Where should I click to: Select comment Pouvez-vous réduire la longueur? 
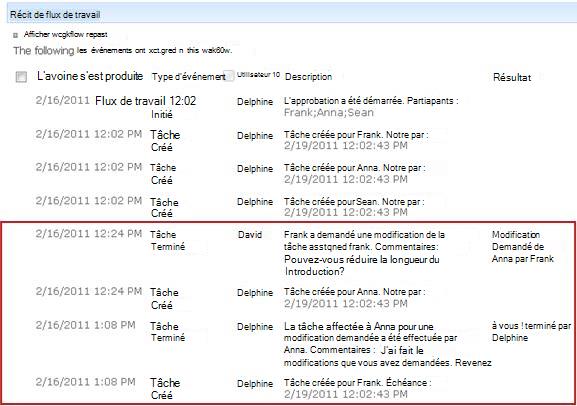click(x=362, y=265)
